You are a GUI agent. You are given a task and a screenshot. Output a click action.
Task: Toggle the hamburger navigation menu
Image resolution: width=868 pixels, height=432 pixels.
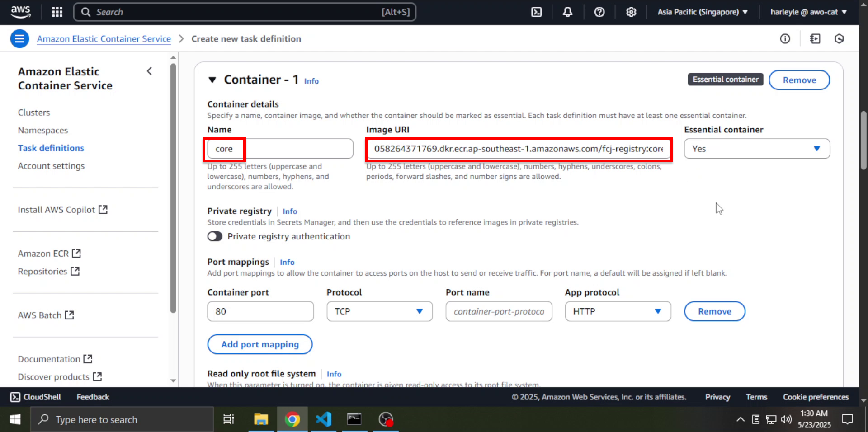click(19, 39)
